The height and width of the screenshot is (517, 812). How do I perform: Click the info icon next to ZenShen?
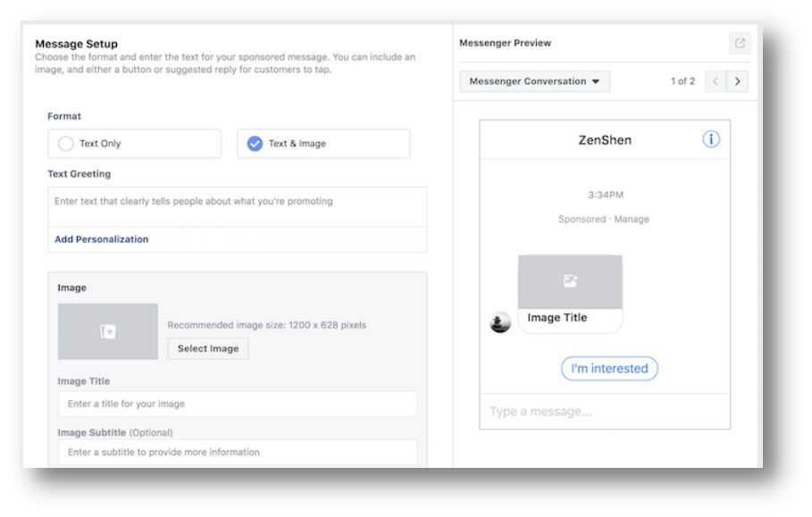point(710,139)
